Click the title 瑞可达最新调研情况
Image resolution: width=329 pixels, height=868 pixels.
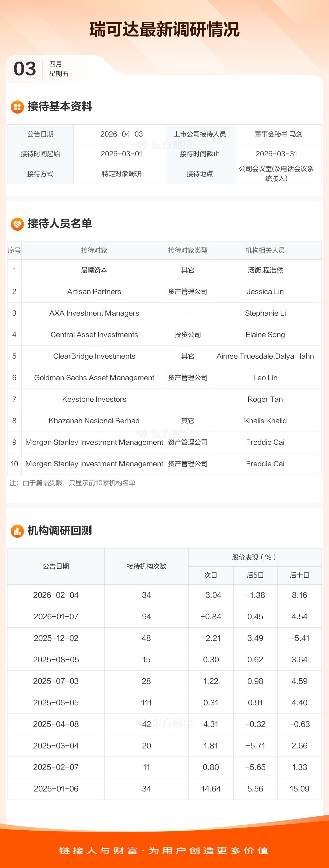click(x=164, y=30)
